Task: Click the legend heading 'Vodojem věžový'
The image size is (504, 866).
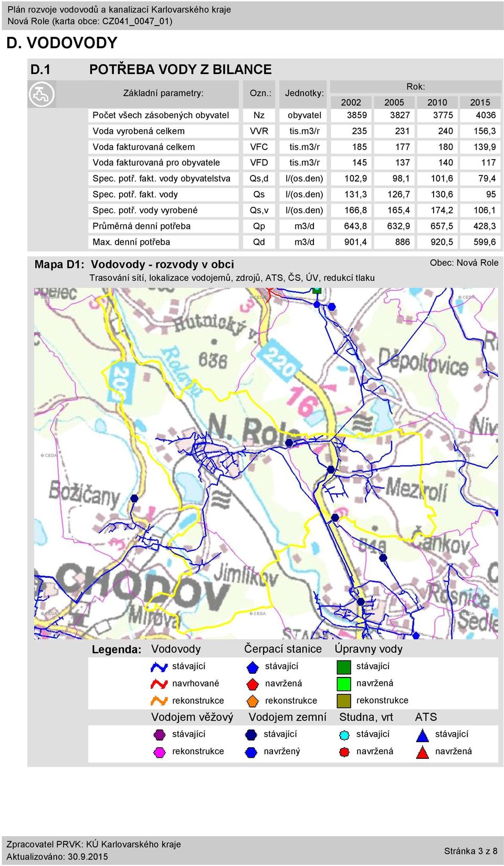Action: click(x=192, y=717)
